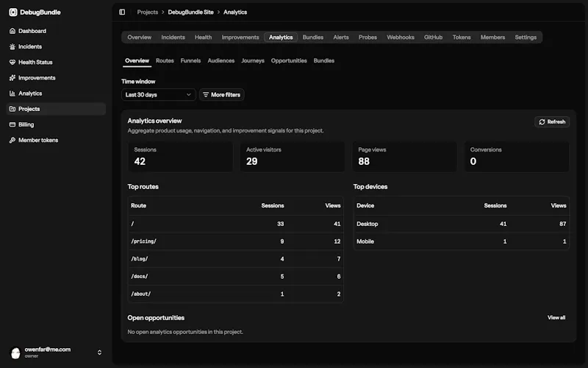Click the Sessions card value 42
The image size is (588, 368).
[x=140, y=161]
